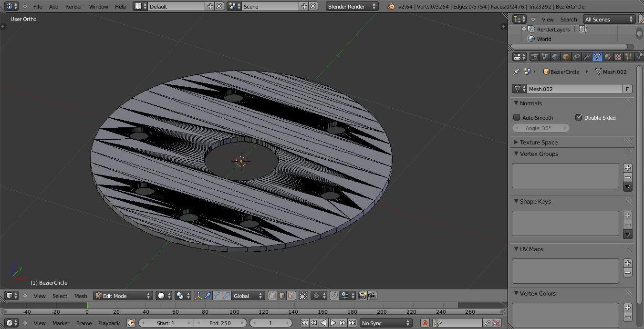Image resolution: width=644 pixels, height=329 pixels.
Task: Add a new vertex color layer
Action: (628, 307)
